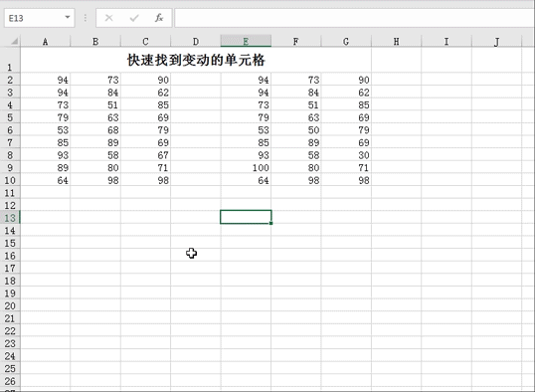Click into the formula bar input
This screenshot has height=392, width=535.
(x=354, y=18)
